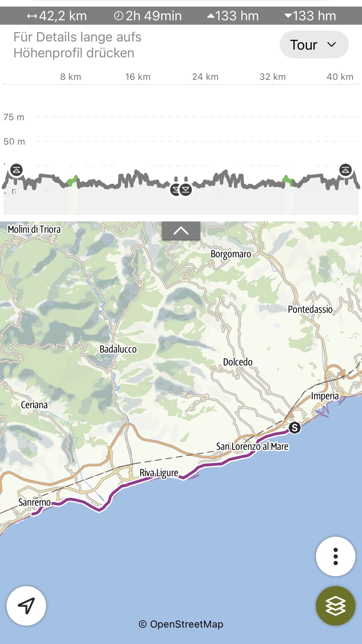Tap the 133 hm ascent indicator
Image resolution: width=362 pixels, height=644 pixels.
click(233, 16)
